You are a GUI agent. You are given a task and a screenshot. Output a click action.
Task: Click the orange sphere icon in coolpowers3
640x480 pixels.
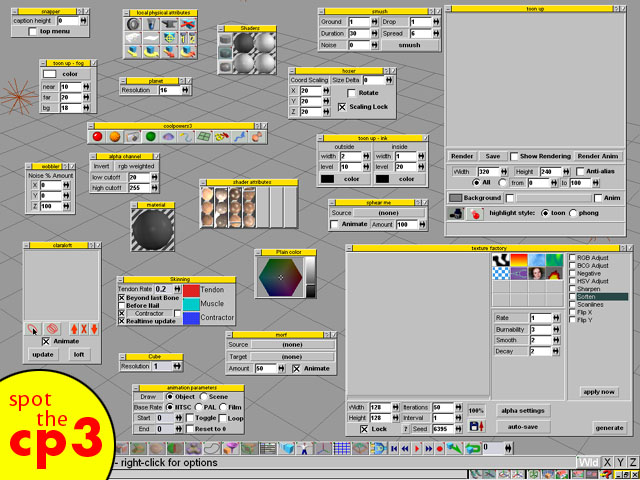[115, 136]
